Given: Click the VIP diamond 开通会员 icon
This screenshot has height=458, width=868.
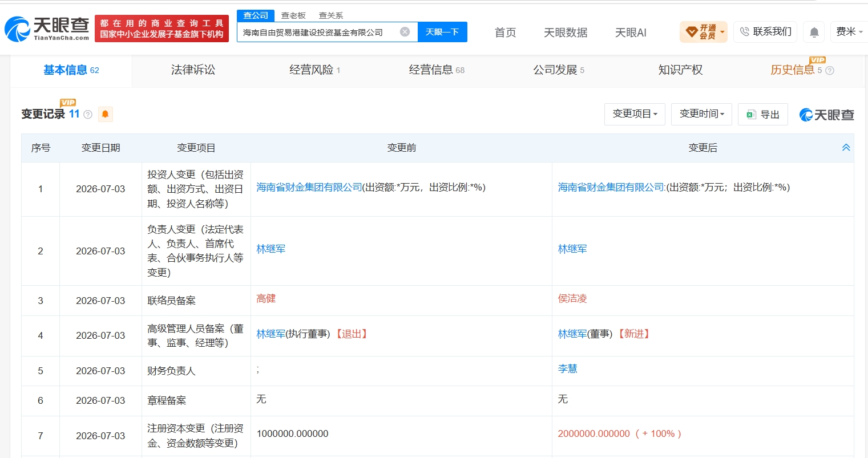Looking at the screenshot, I should pyautogui.click(x=703, y=32).
